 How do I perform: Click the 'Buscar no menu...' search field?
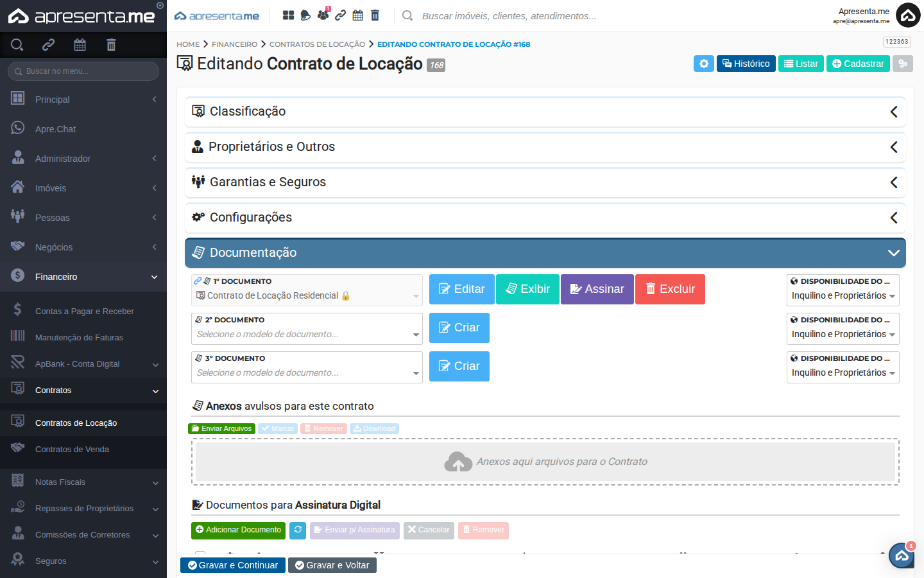point(82,71)
